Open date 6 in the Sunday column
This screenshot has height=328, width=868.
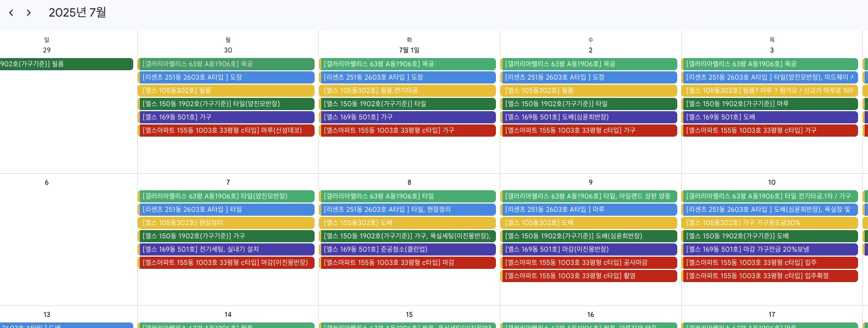tap(47, 182)
